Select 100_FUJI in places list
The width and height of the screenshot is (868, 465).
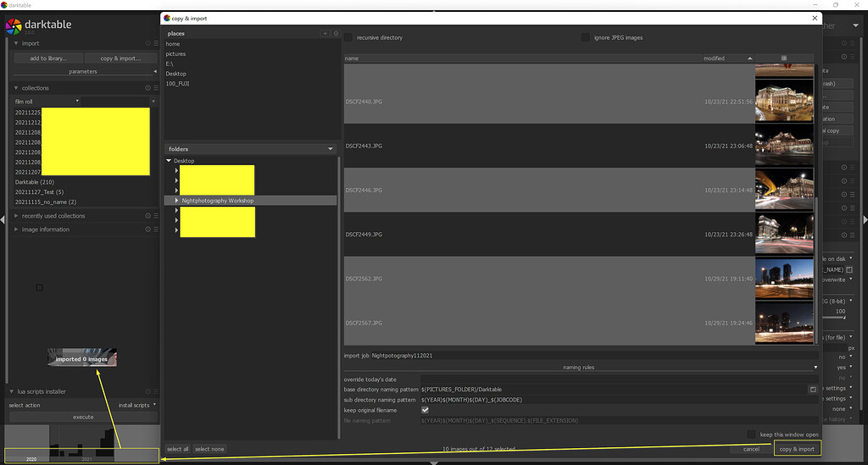pos(177,84)
